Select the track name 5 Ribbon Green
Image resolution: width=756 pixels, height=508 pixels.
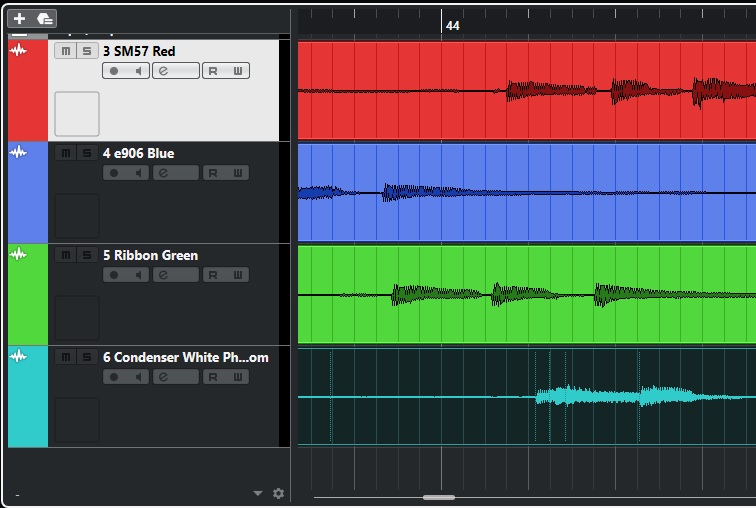click(x=150, y=255)
